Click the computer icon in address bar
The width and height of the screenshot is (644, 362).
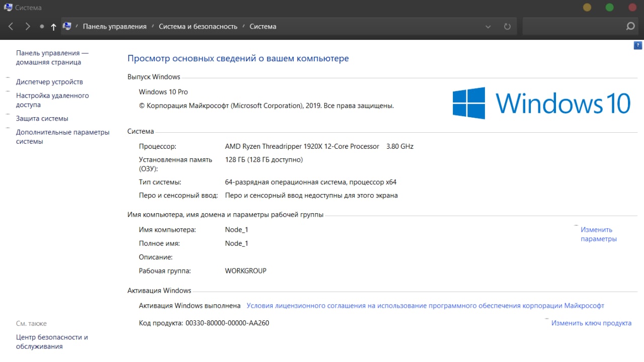67,26
